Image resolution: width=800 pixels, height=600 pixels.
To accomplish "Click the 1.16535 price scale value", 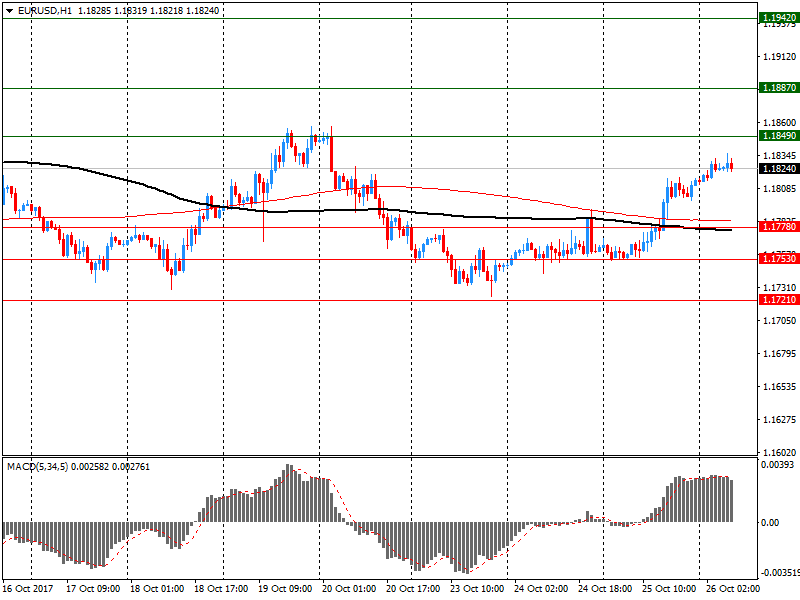I will (x=780, y=387).
